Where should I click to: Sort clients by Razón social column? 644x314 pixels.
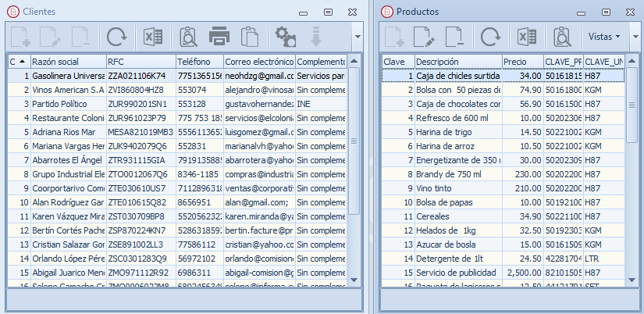point(67,62)
